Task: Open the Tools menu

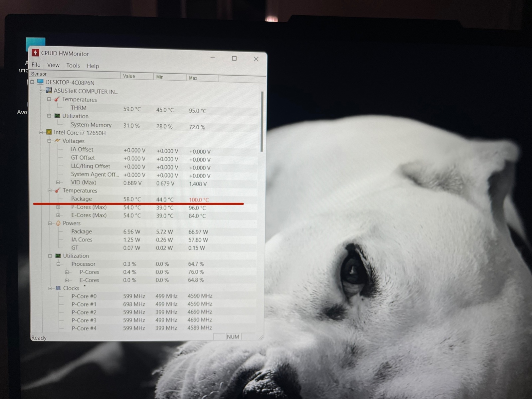Action: pos(73,66)
